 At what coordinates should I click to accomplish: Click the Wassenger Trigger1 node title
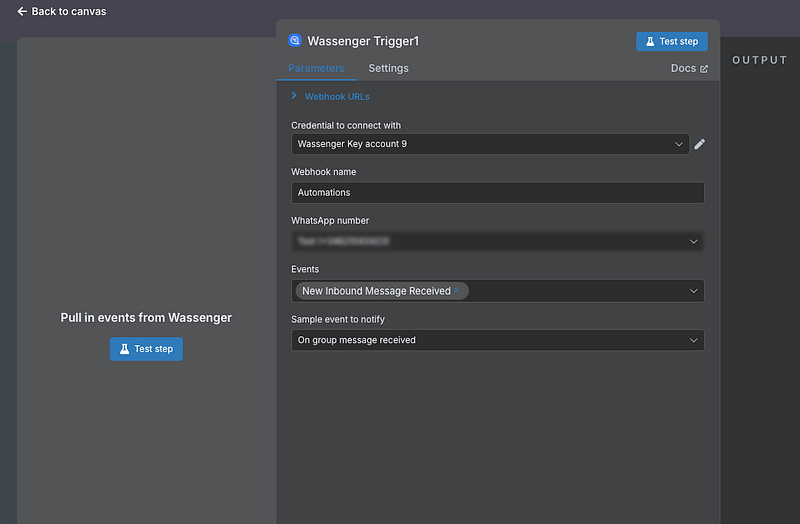coord(363,41)
